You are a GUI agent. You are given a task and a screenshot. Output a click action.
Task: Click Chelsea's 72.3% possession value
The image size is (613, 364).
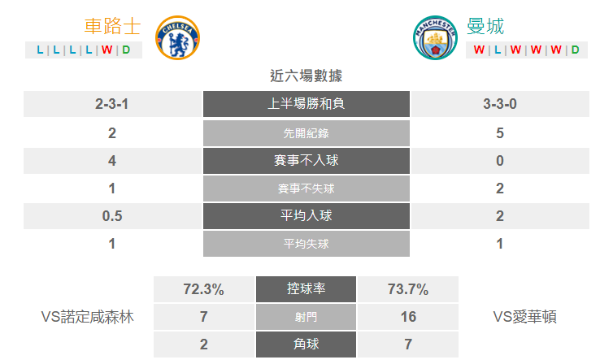click(x=204, y=289)
